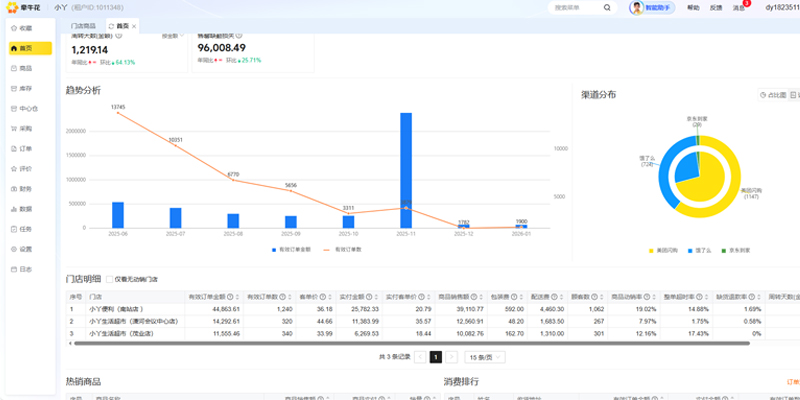Screen dimensions: 800x400
Task: Tick the 仅看无动销门店 checkbox
Action: 111,279
